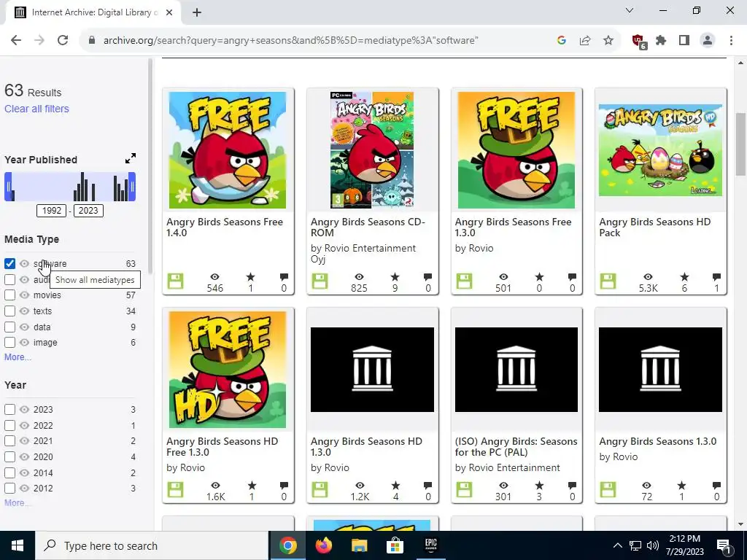Open Angry Birds Seasons Free 1.4.0 title
The image size is (747, 560).
click(225, 227)
